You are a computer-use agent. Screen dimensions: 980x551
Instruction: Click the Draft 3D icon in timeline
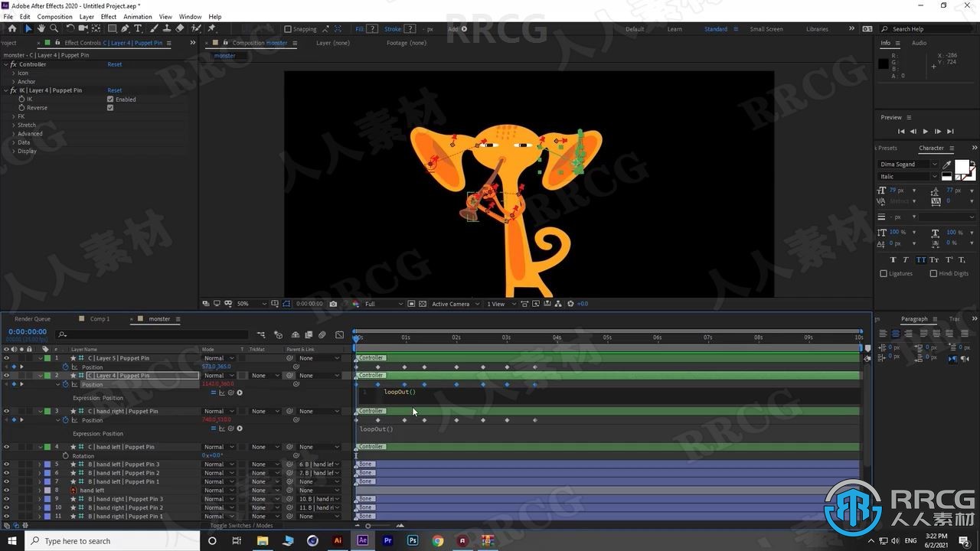[x=278, y=334]
